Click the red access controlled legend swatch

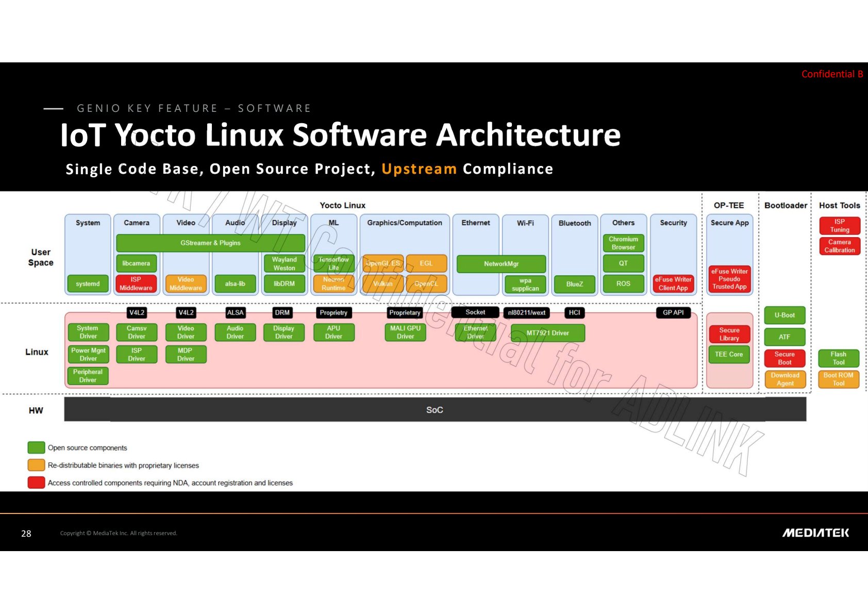[x=36, y=483]
